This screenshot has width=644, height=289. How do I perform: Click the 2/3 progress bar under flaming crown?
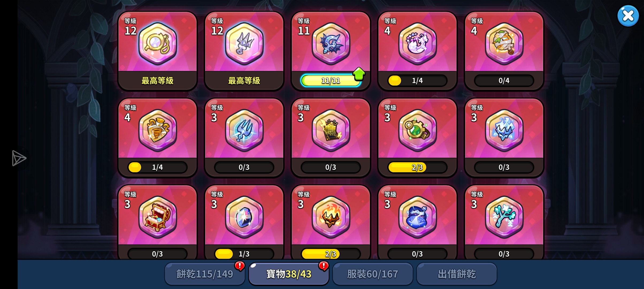331,254
